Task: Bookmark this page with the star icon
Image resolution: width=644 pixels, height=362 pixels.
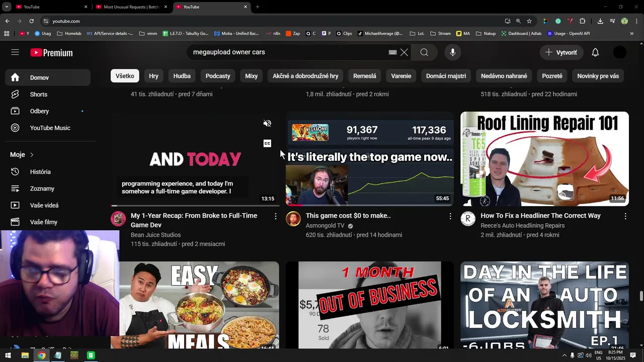Action: (529, 21)
